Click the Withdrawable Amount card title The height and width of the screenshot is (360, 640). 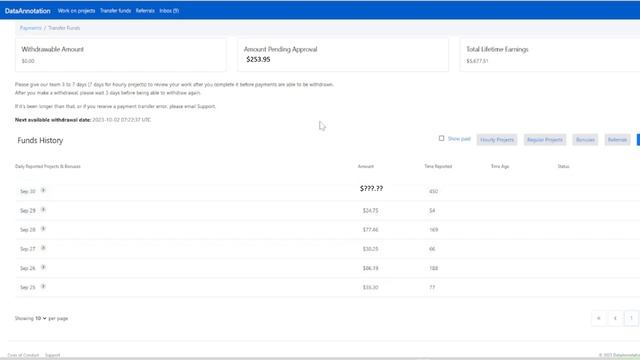(x=52, y=49)
